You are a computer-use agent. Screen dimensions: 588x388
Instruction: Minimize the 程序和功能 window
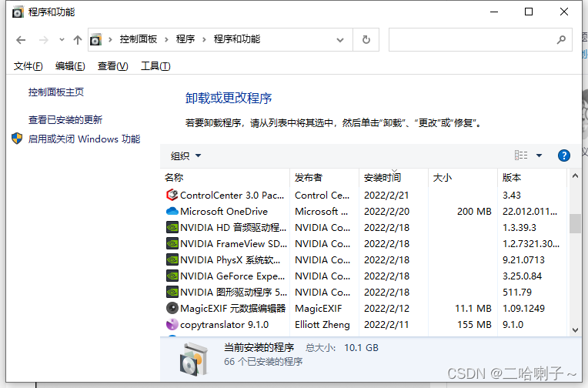(x=494, y=12)
